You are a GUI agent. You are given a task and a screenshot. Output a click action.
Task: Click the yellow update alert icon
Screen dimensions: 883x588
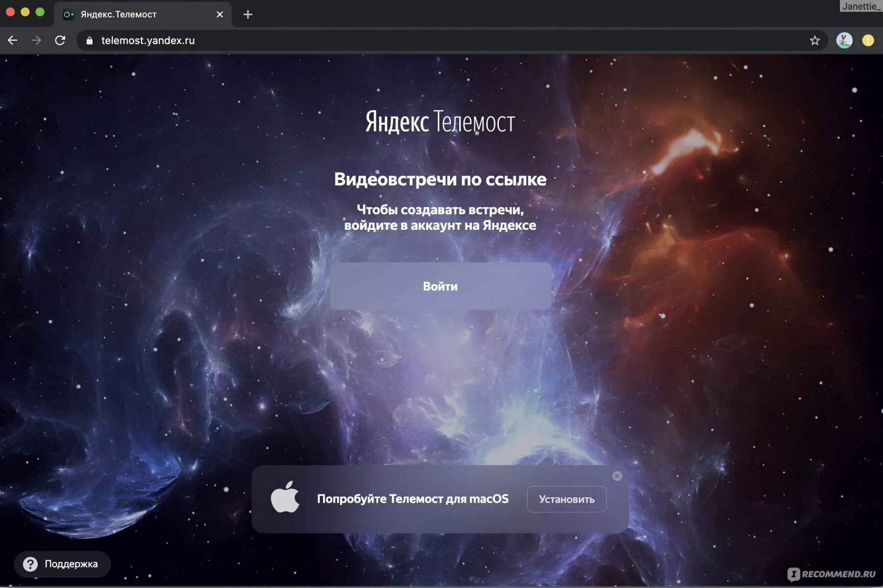(868, 40)
